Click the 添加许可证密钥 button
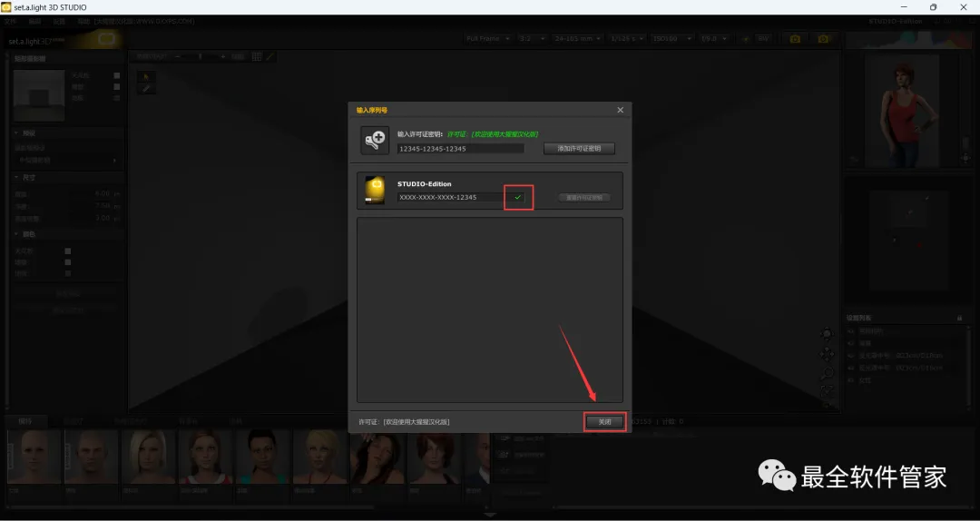This screenshot has height=521, width=980. pos(579,149)
